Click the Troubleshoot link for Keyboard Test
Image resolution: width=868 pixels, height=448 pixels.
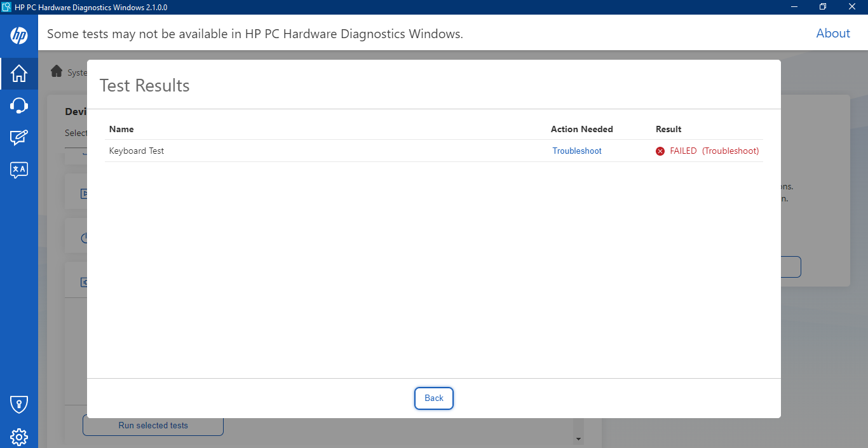click(x=576, y=151)
